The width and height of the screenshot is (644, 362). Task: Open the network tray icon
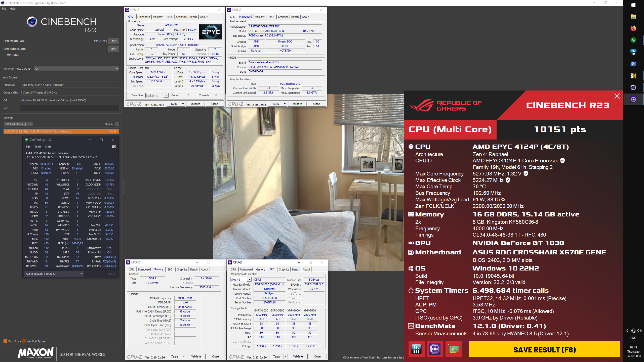(633, 331)
